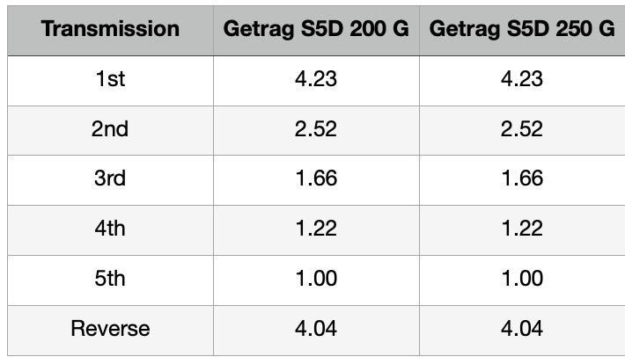Image resolution: width=625 pixels, height=364 pixels.
Task: Select the 1st gear ratio for S5D 250 G
Action: (x=522, y=79)
